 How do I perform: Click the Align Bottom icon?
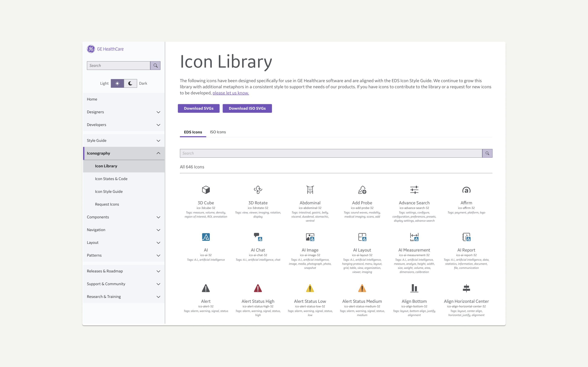(x=414, y=288)
